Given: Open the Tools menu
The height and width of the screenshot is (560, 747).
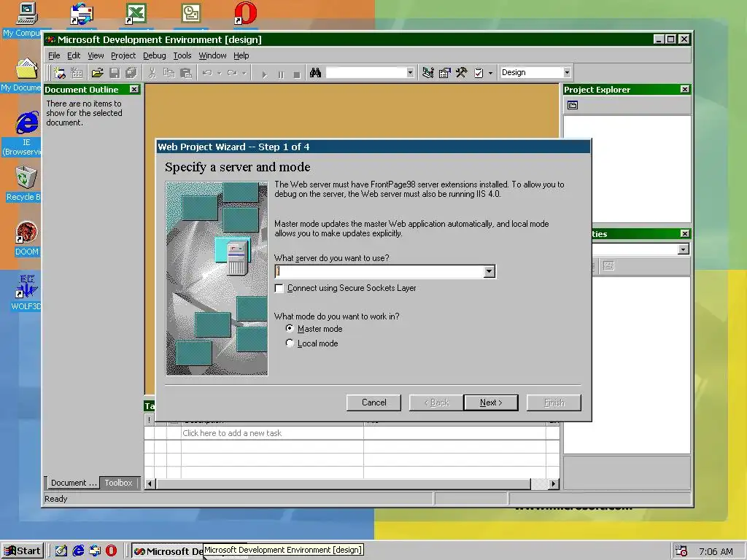Looking at the screenshot, I should [182, 55].
